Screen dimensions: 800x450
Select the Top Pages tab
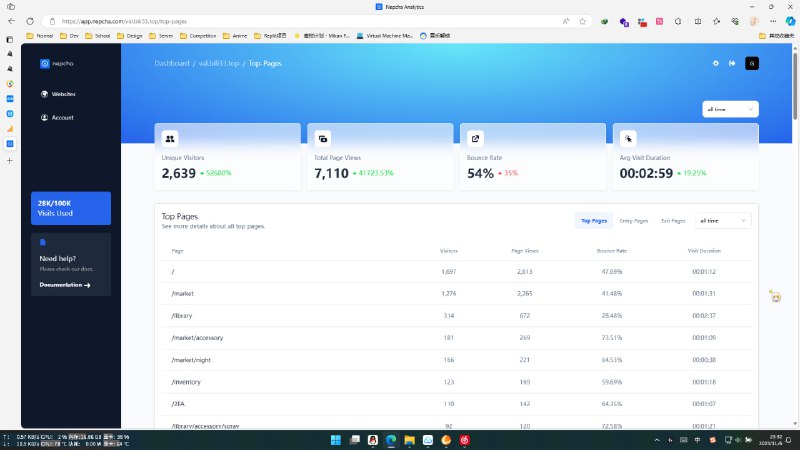(x=593, y=220)
